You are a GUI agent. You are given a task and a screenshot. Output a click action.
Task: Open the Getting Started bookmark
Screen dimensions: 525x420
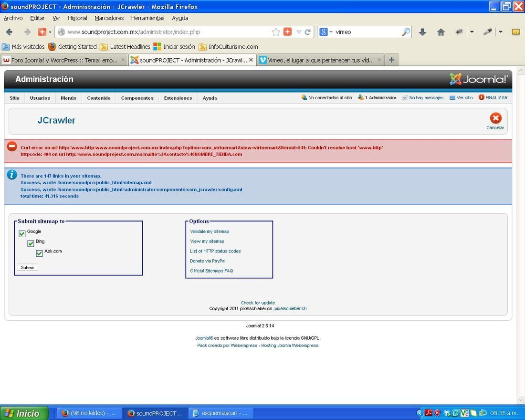73,47
